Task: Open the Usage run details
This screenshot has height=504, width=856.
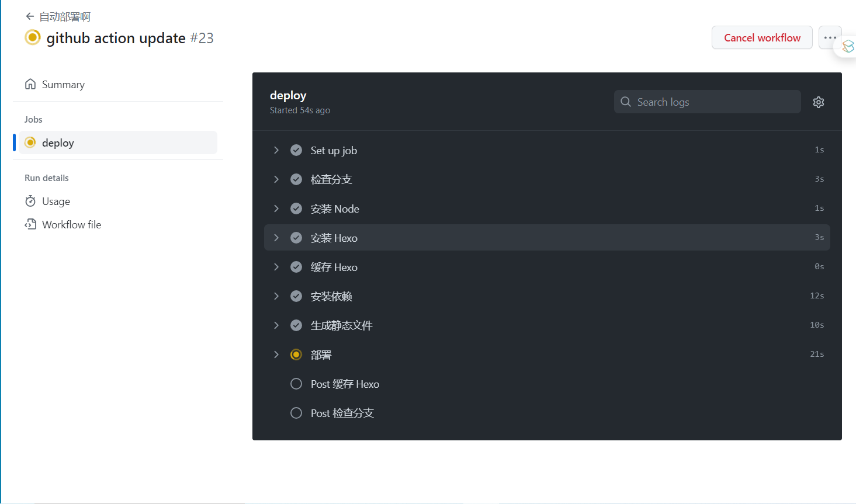Action: (x=56, y=201)
